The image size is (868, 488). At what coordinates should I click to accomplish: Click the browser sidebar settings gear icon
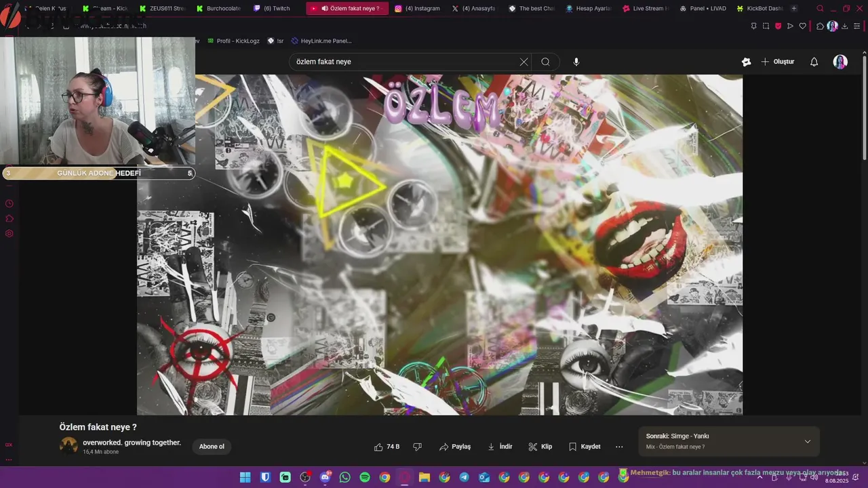(9, 233)
